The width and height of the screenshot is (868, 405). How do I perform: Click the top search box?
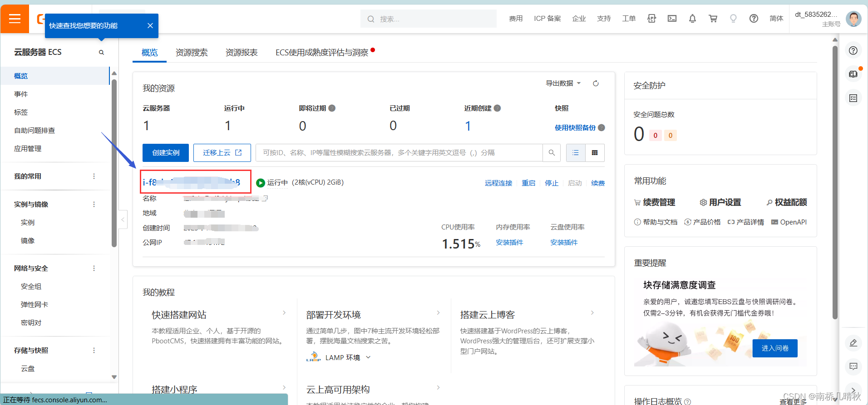coord(428,19)
